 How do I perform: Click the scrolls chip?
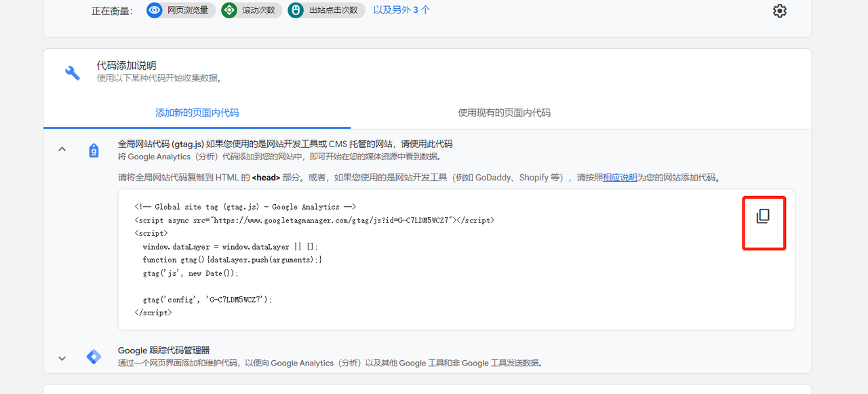(252, 10)
